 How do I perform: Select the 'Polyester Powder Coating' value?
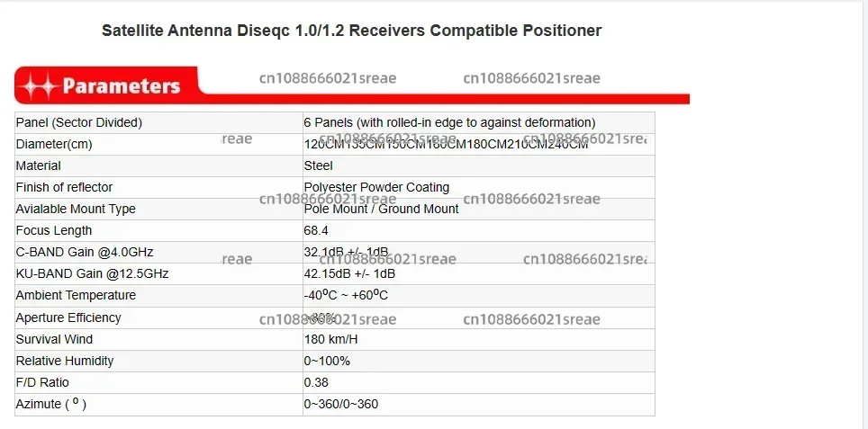pyautogui.click(x=376, y=187)
